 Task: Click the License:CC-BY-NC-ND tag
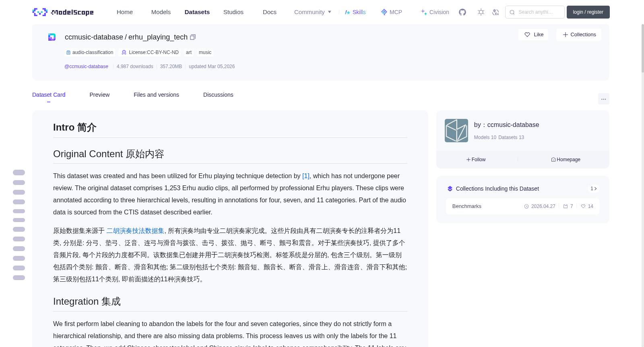coord(150,52)
